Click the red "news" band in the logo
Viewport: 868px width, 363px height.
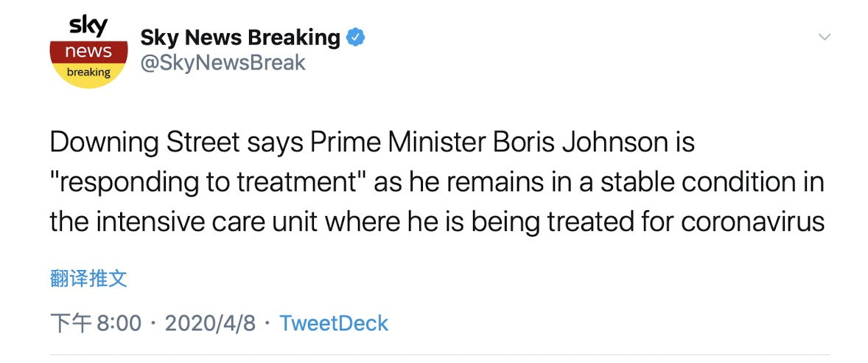[89, 52]
